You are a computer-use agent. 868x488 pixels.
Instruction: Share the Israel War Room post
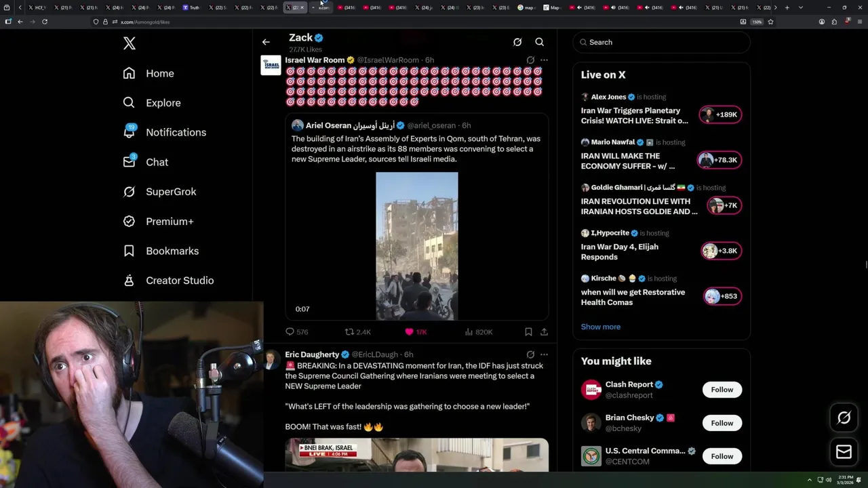click(x=544, y=332)
